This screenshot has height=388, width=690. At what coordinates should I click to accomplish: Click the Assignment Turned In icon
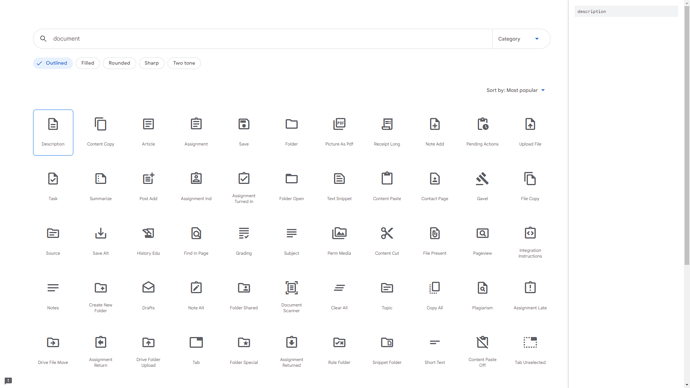244,178
